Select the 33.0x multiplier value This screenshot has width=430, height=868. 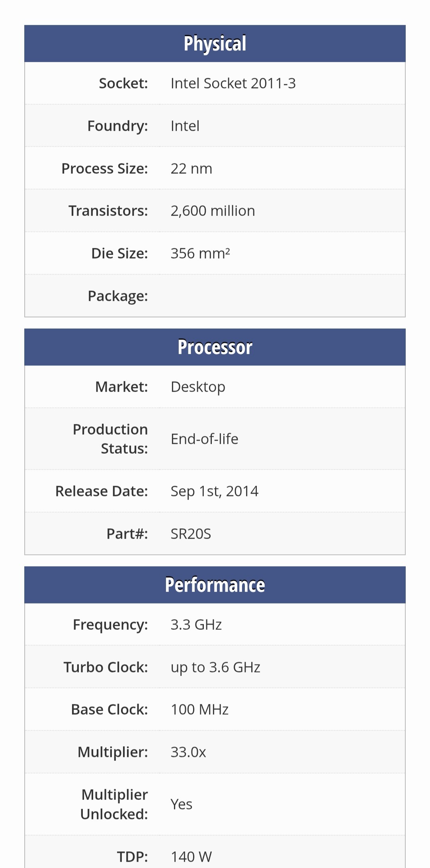click(188, 752)
